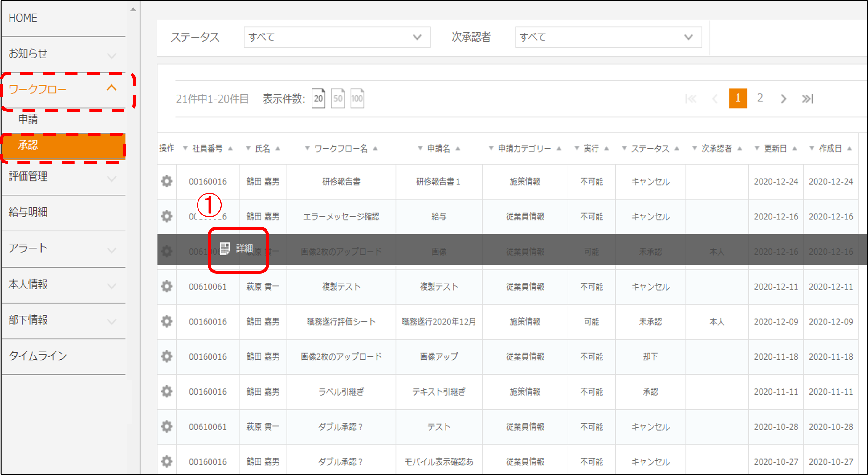Screen dimensions: 868x475
Task: Sort 更新日 column descending arrow
Action: pos(757,148)
